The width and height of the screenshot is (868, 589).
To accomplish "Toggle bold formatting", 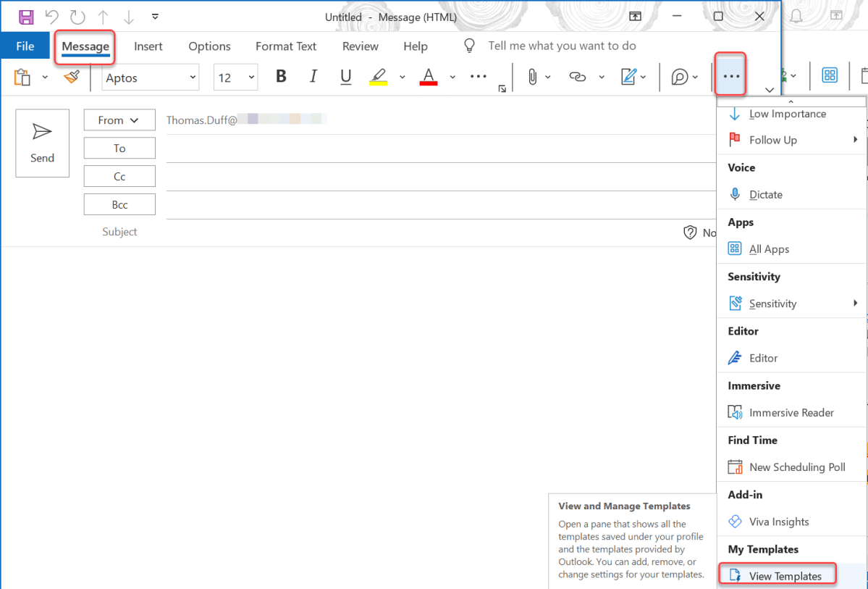I will coord(280,76).
